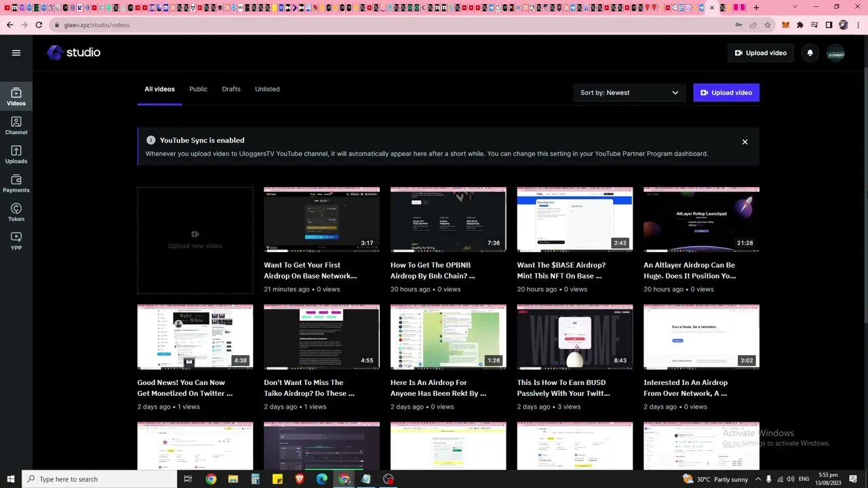Open the Sort by: Newest dropdown

click(x=629, y=93)
